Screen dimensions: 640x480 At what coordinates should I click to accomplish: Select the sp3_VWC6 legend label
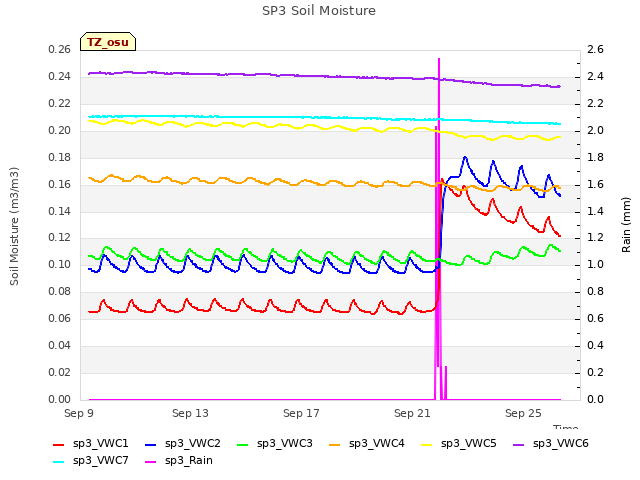[560, 444]
